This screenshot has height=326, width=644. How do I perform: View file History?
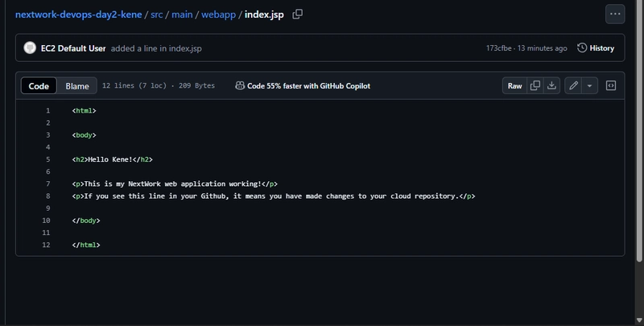[596, 48]
